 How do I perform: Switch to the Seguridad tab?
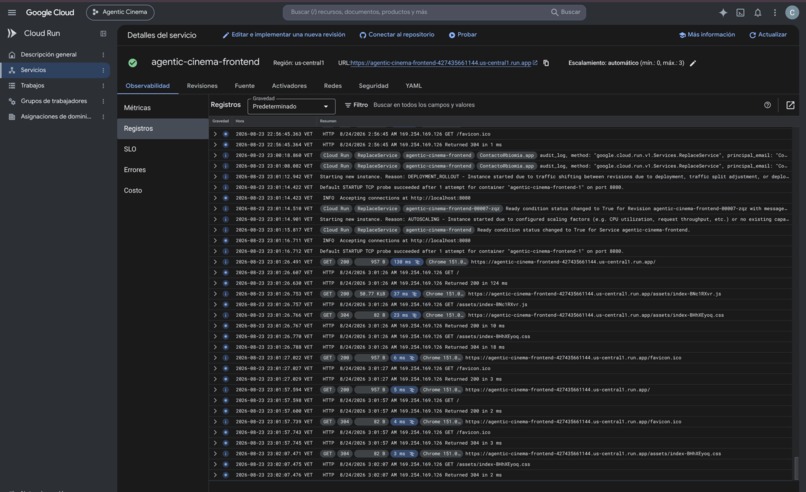(x=373, y=86)
